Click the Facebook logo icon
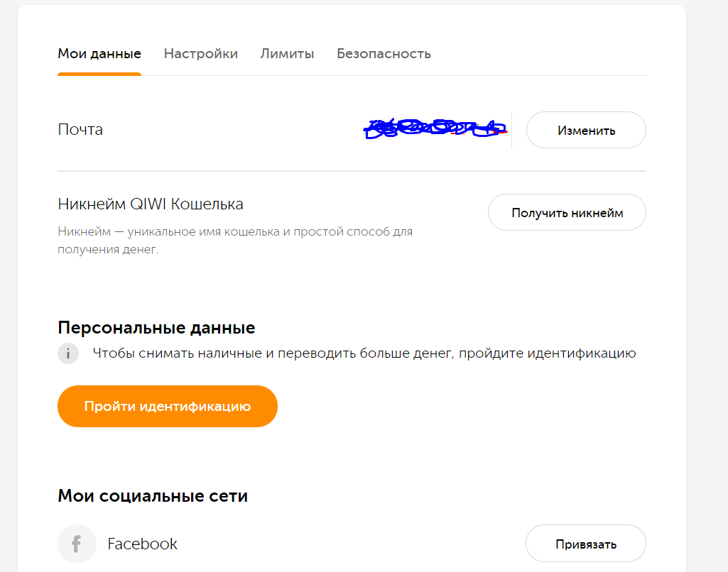This screenshot has height=572, width=728. click(x=77, y=544)
